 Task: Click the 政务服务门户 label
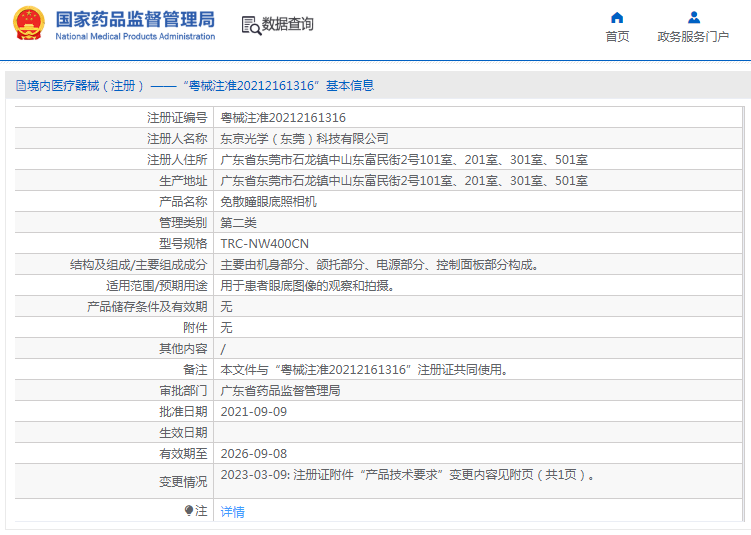[x=693, y=36]
